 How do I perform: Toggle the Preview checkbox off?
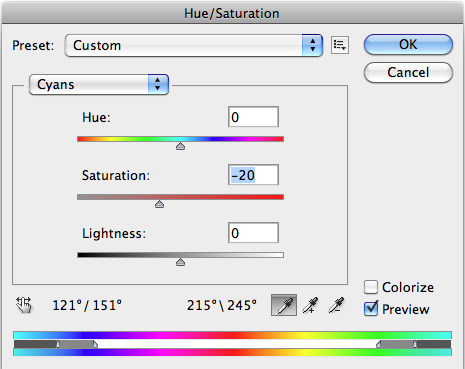[371, 309]
